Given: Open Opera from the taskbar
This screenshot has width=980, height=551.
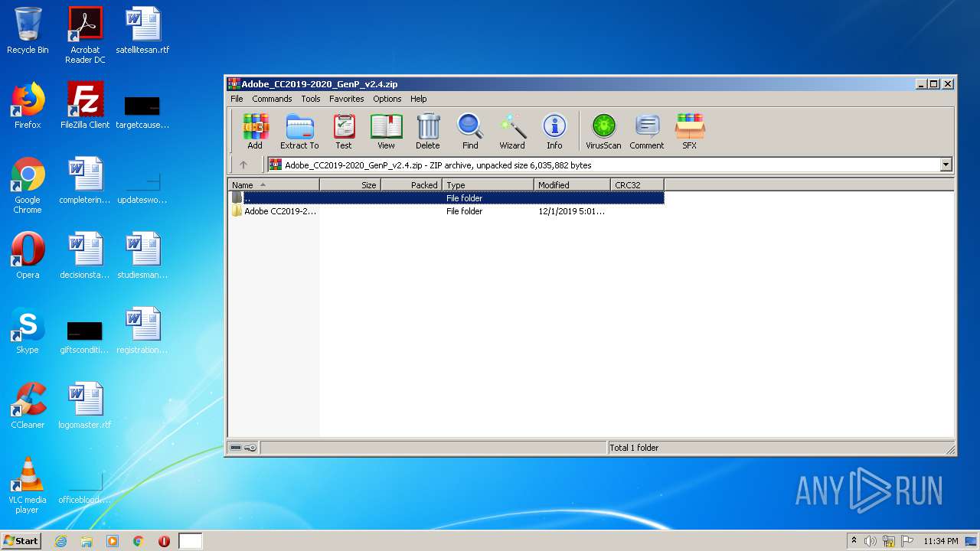Looking at the screenshot, I should tap(164, 541).
